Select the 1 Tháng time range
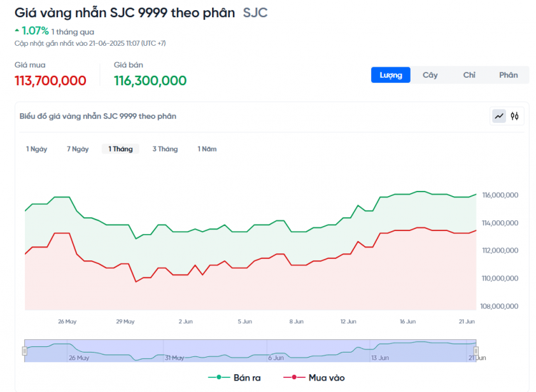The image size is (536, 392). click(120, 149)
